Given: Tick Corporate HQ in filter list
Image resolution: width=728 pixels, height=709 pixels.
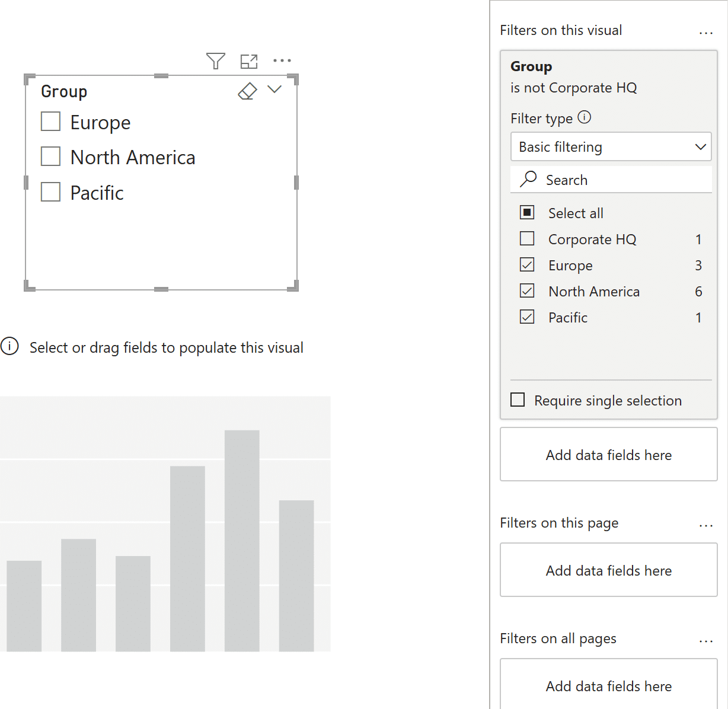Looking at the screenshot, I should click(527, 239).
